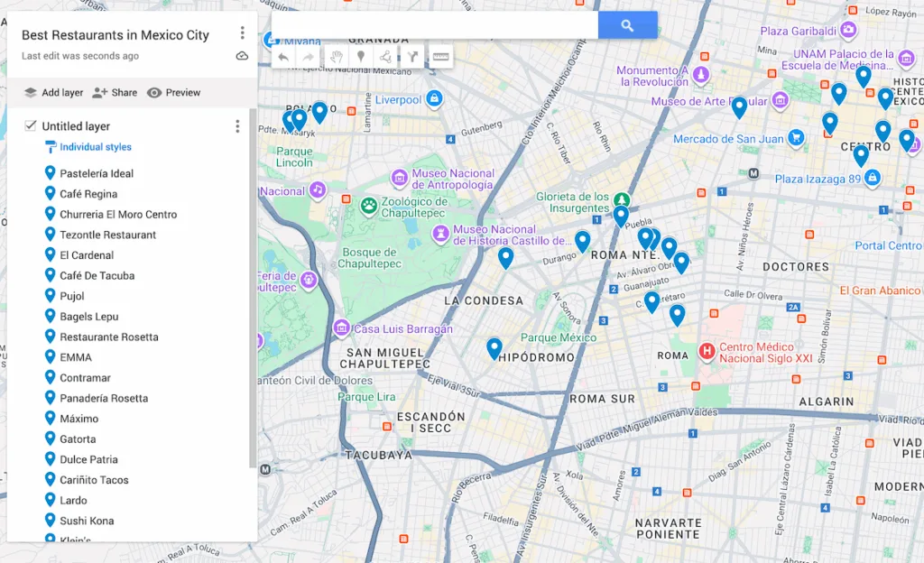The width and height of the screenshot is (924, 563).
Task: Click the Mercado de San Juan cart icon
Action: [x=796, y=138]
